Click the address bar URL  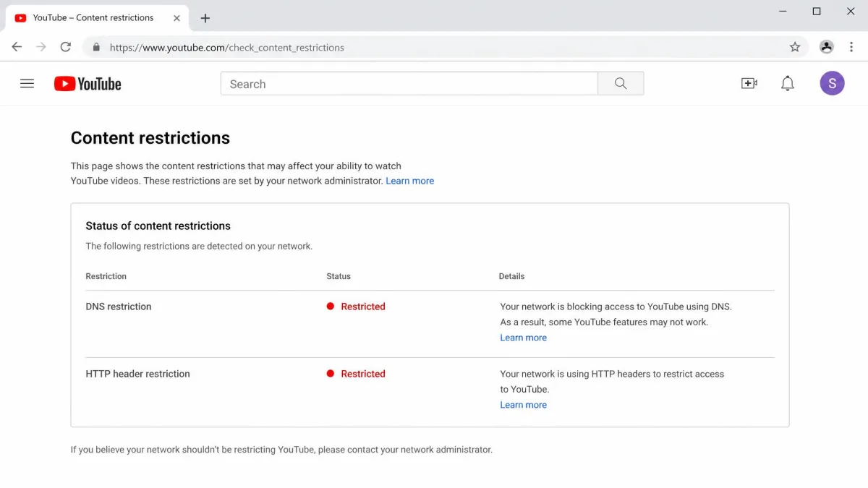tap(227, 48)
